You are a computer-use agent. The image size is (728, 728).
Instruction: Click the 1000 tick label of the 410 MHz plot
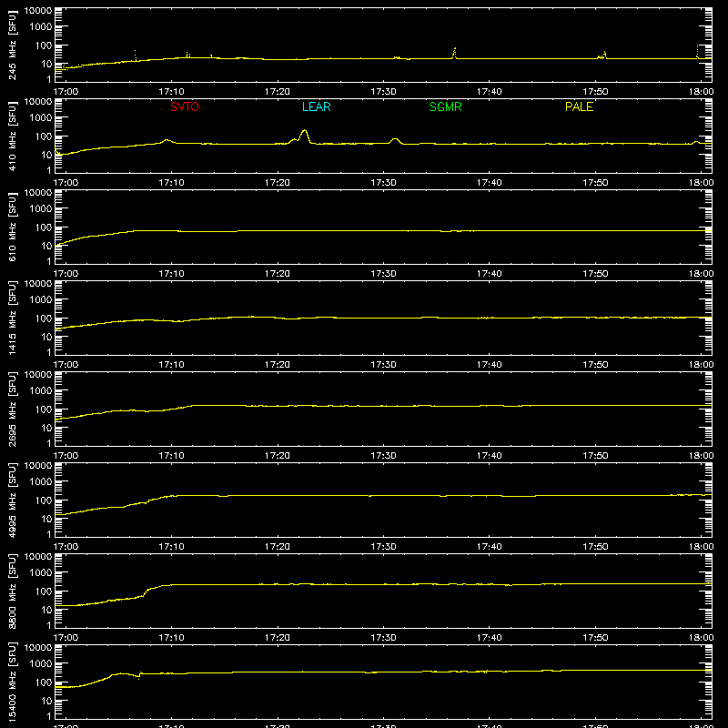pyautogui.click(x=41, y=118)
